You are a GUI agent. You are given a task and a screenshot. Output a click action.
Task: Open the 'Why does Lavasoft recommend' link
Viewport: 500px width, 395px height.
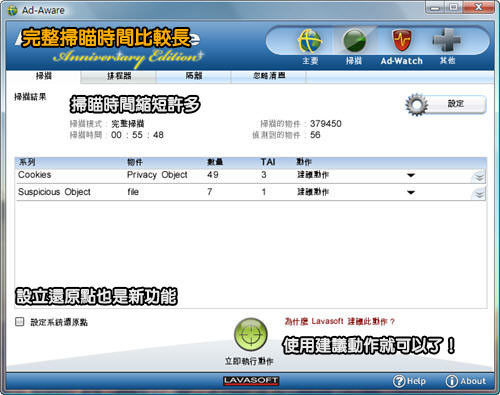tap(339, 321)
